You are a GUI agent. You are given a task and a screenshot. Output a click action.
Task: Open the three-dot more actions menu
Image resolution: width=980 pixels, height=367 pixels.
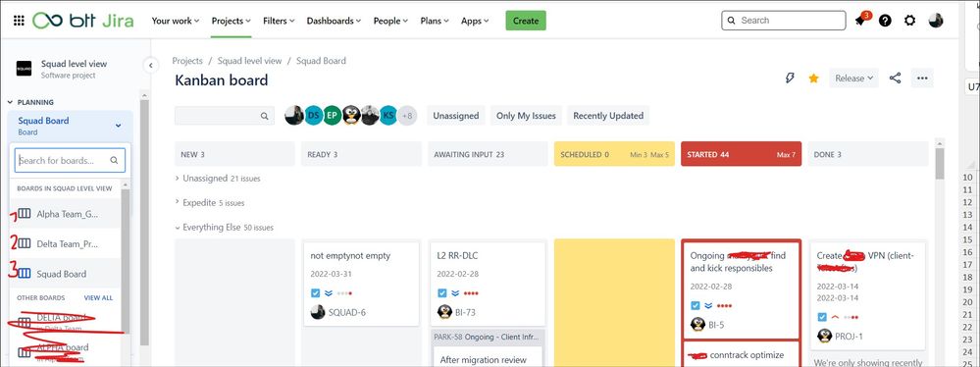(922, 79)
